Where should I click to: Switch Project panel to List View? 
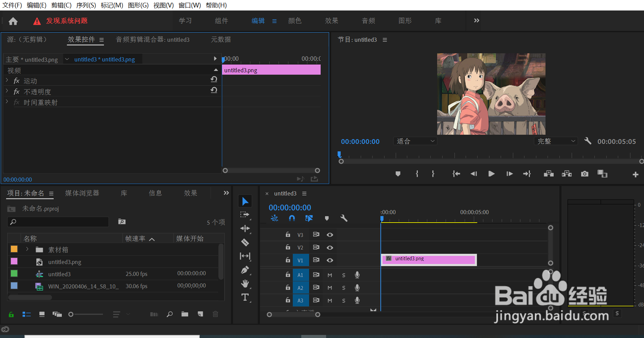pos(26,314)
